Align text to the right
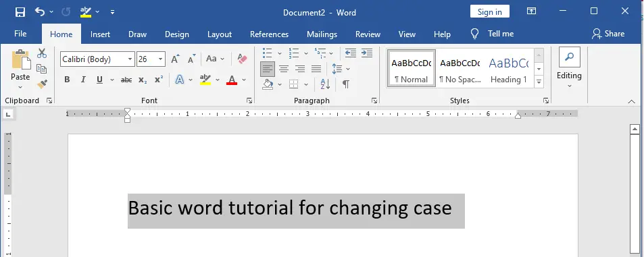 tap(300, 69)
